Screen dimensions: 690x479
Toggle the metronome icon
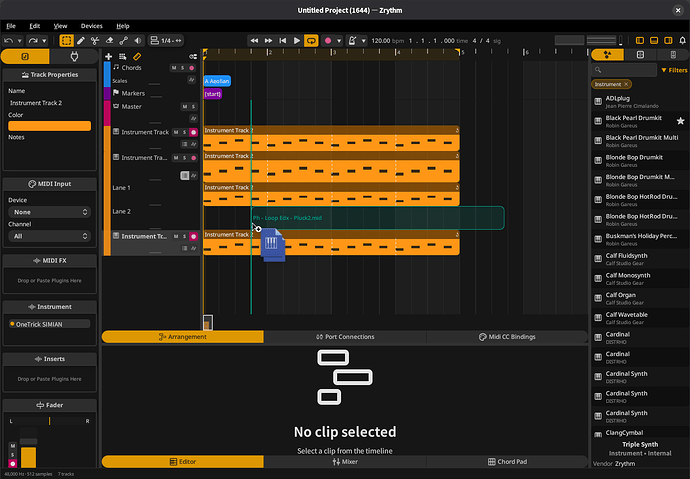pos(352,40)
